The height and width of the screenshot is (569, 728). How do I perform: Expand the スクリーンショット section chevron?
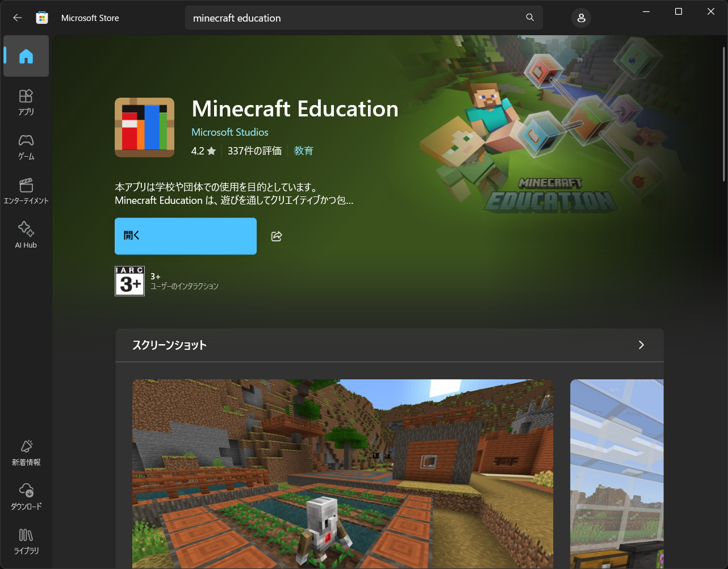(641, 345)
